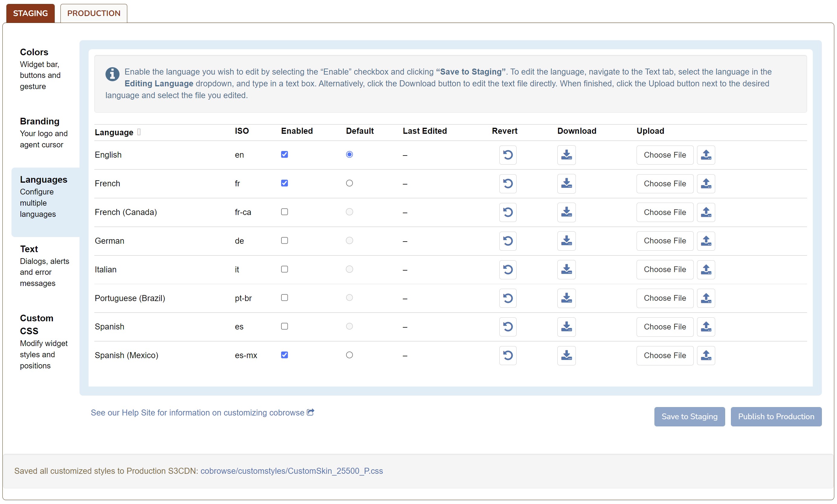Image resolution: width=837 pixels, height=504 pixels.
Task: Click the upload icon for English
Action: pyautogui.click(x=706, y=155)
